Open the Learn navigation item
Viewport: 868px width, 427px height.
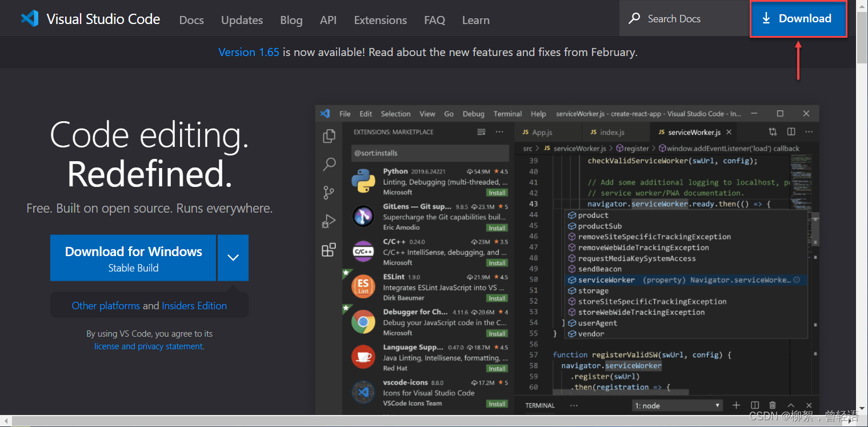tap(475, 20)
